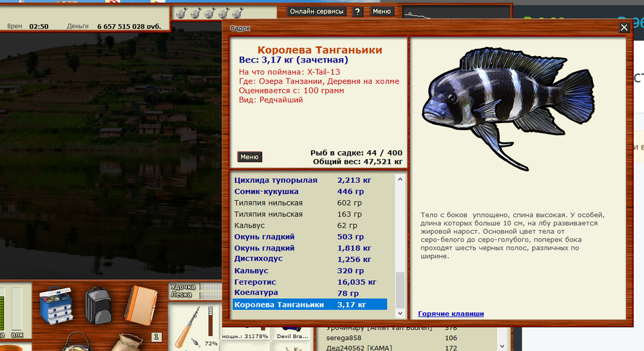Click the Рыб в садке: 44 / 400 counter

[x=356, y=153]
